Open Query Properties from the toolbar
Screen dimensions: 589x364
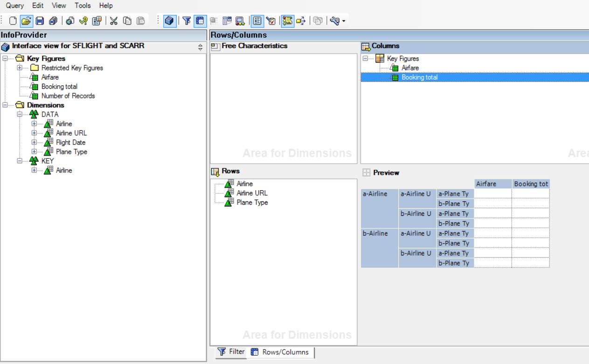(x=97, y=21)
